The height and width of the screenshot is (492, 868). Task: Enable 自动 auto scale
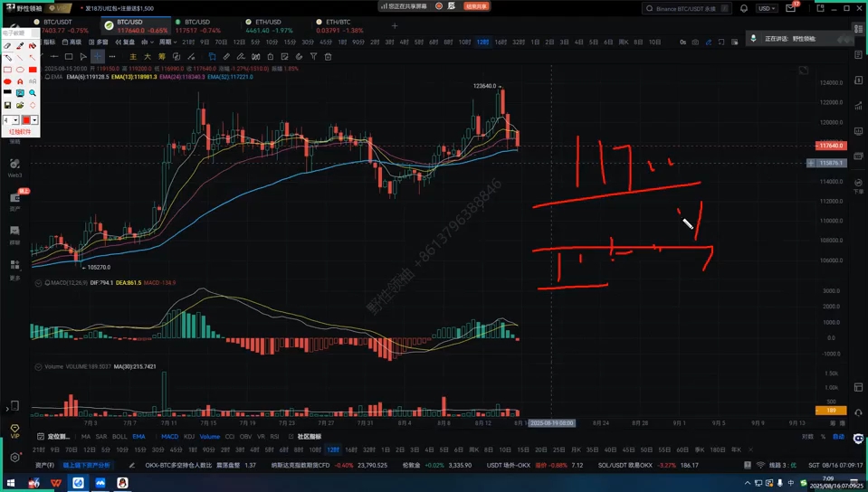839,437
